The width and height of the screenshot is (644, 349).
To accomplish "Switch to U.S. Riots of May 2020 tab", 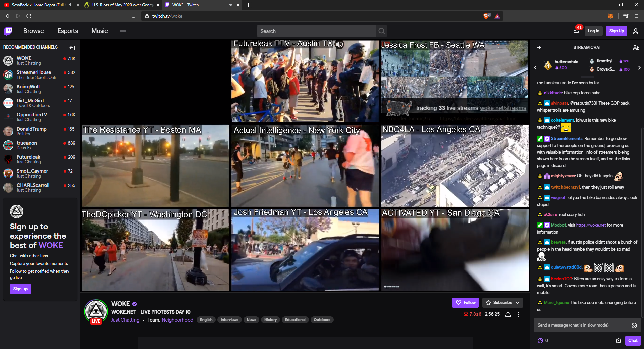I will coord(122,5).
